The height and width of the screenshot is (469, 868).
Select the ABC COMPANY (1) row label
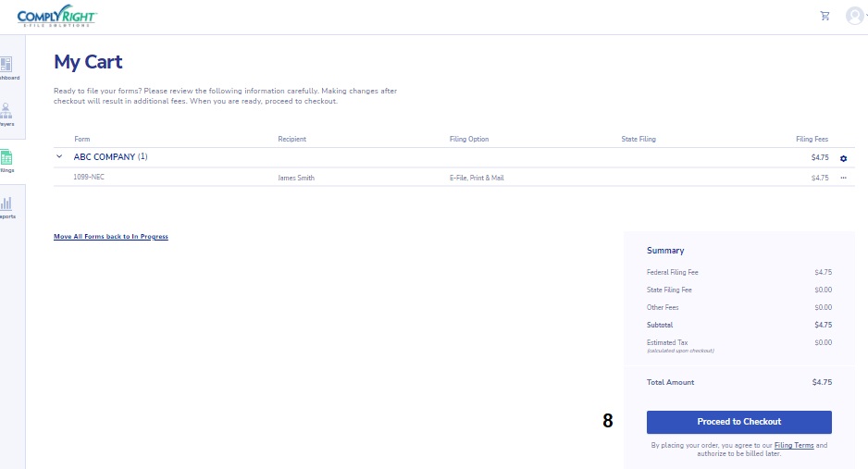(111, 156)
